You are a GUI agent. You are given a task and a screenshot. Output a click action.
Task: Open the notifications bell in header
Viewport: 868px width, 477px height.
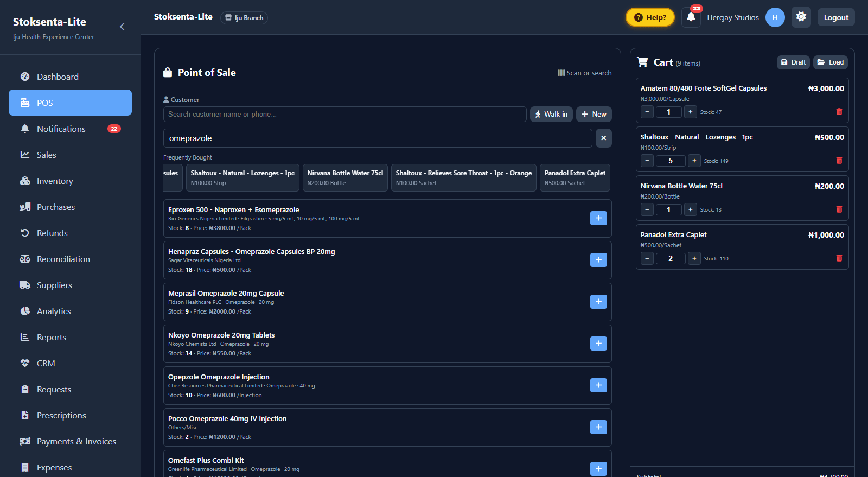tap(691, 17)
